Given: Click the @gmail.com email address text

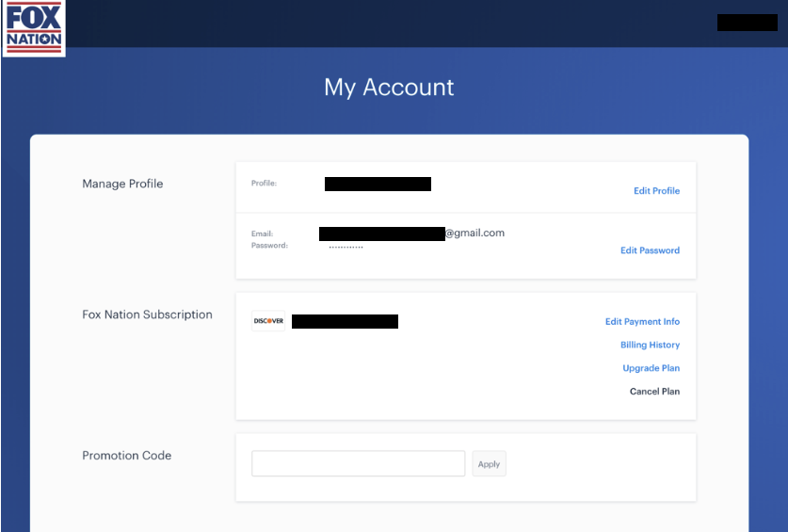Looking at the screenshot, I should (474, 234).
